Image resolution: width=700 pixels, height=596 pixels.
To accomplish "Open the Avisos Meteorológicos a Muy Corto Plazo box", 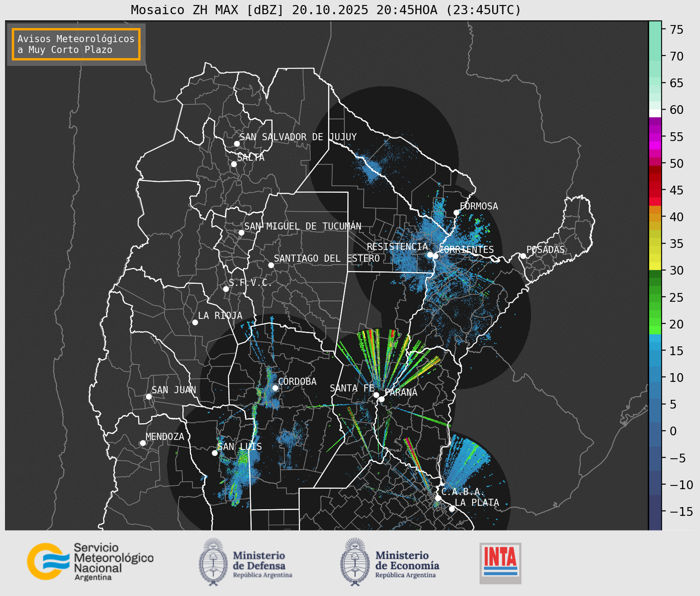I will tap(76, 44).
